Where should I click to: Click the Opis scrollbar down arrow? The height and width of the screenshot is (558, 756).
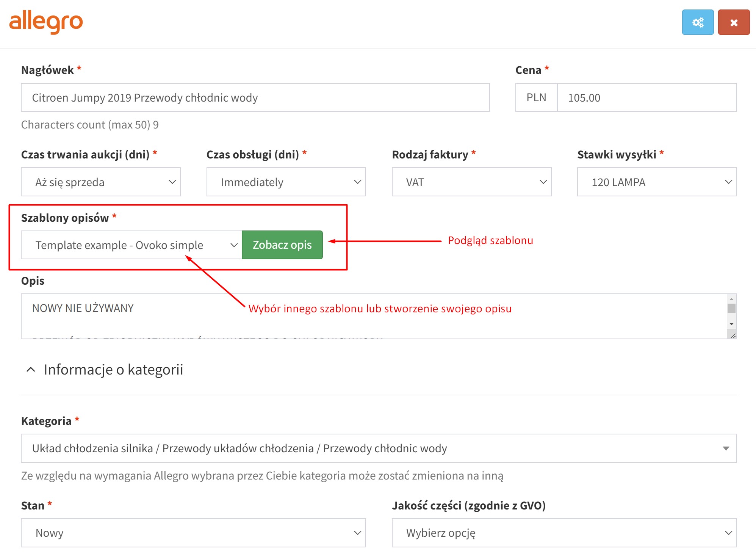click(731, 324)
